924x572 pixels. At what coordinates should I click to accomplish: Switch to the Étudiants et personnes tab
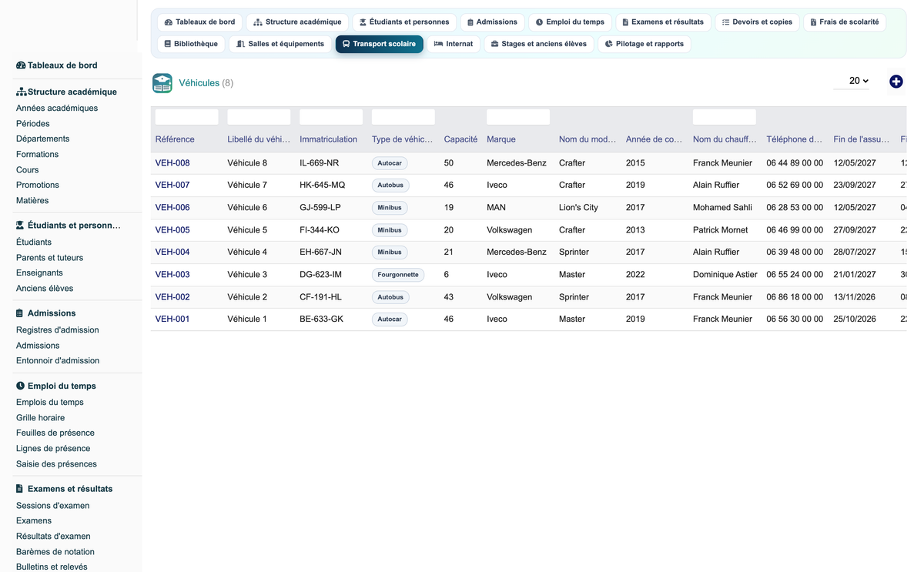[404, 22]
